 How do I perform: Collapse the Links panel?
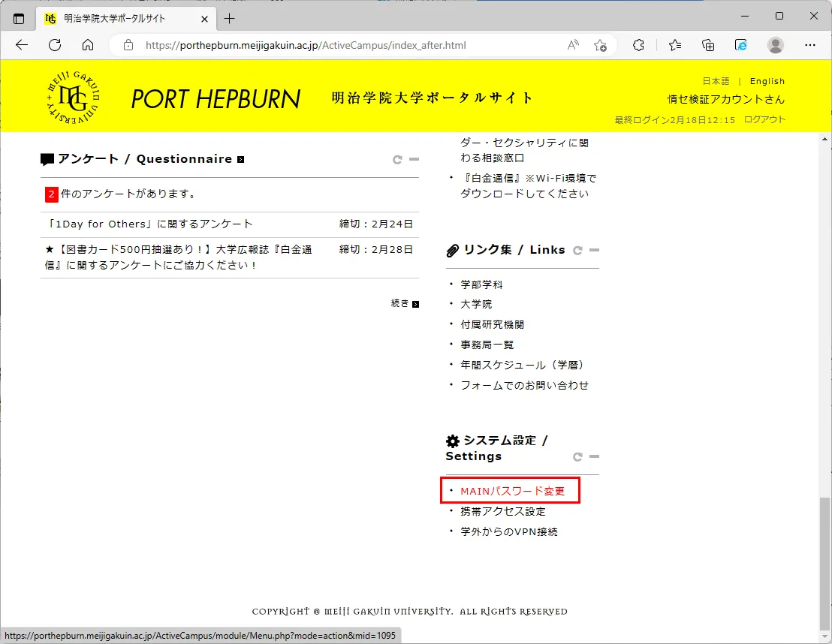[x=594, y=250]
